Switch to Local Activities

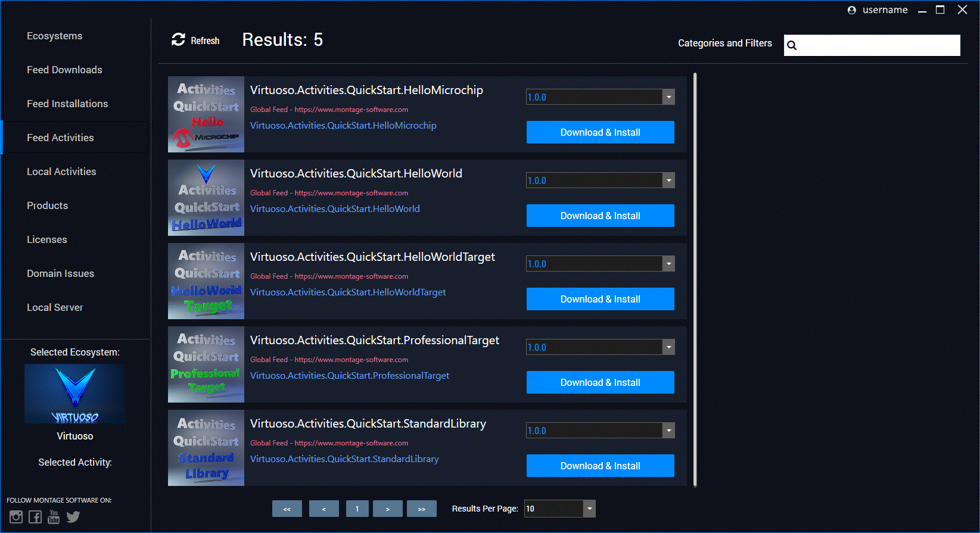[x=61, y=172]
